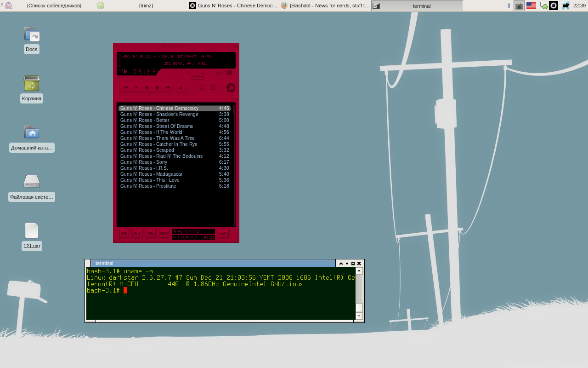
Task: Select playlist track Prostitute
Action: pos(175,186)
